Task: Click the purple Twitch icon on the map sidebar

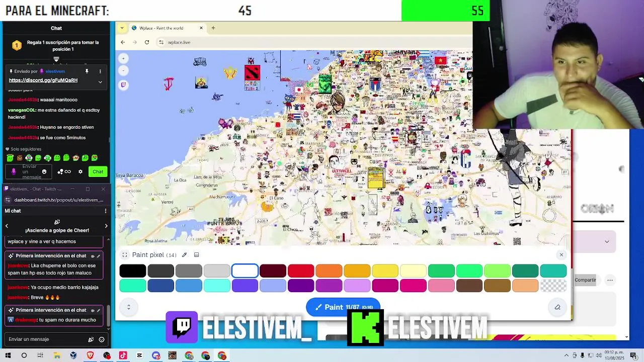Action: click(x=124, y=85)
